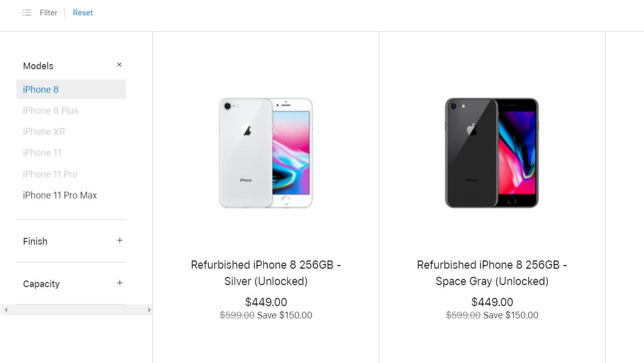The image size is (644, 363).
Task: Click the Reset link
Action: pyautogui.click(x=82, y=12)
